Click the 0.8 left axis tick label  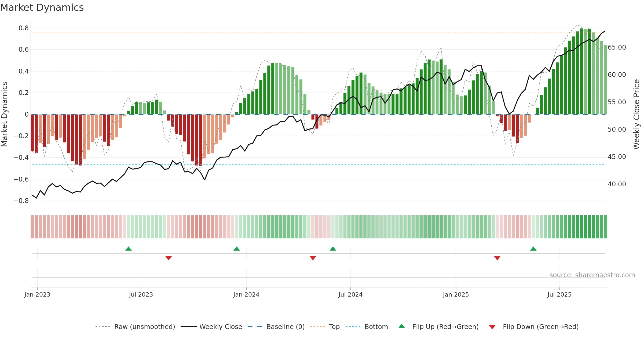coord(24,28)
